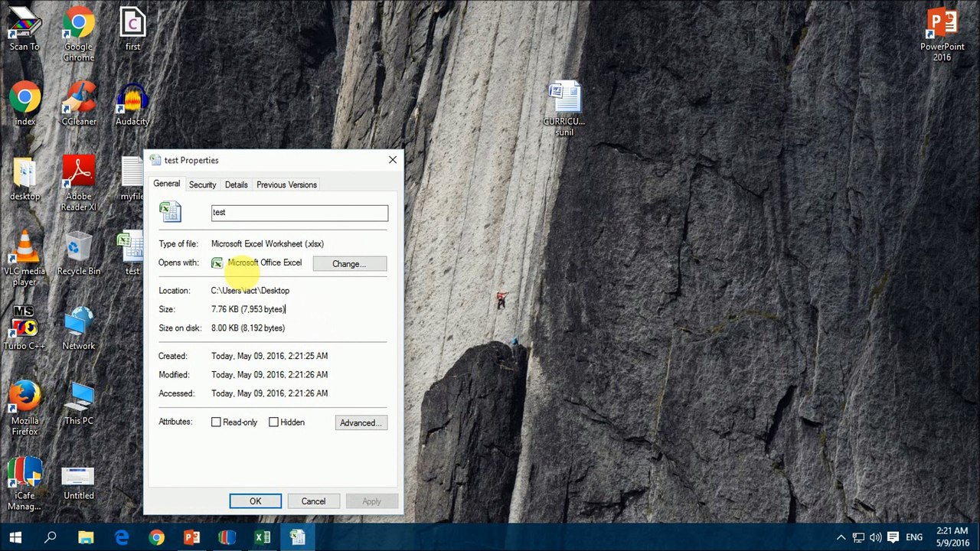Screen dimensions: 980x551
Task: Click the Modified date and time value
Action: pos(269,375)
